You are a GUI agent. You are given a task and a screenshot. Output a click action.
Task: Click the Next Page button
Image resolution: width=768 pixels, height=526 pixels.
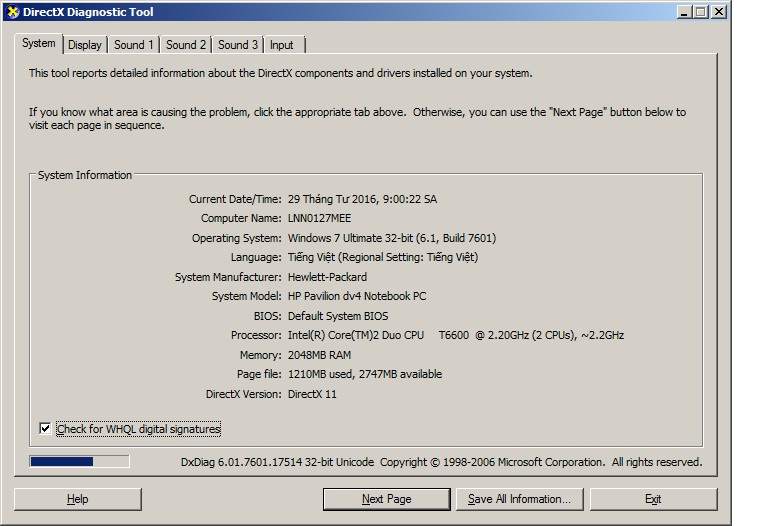[x=386, y=499]
